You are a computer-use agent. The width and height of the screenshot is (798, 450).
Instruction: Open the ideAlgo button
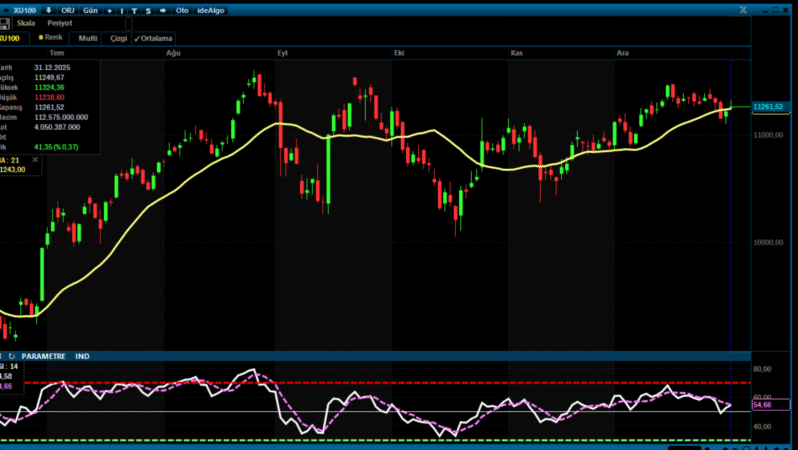211,11
